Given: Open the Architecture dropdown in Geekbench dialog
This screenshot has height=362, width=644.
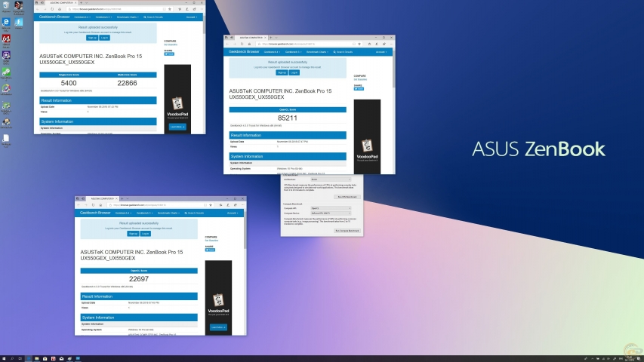Looking at the screenshot, I should [x=331, y=179].
